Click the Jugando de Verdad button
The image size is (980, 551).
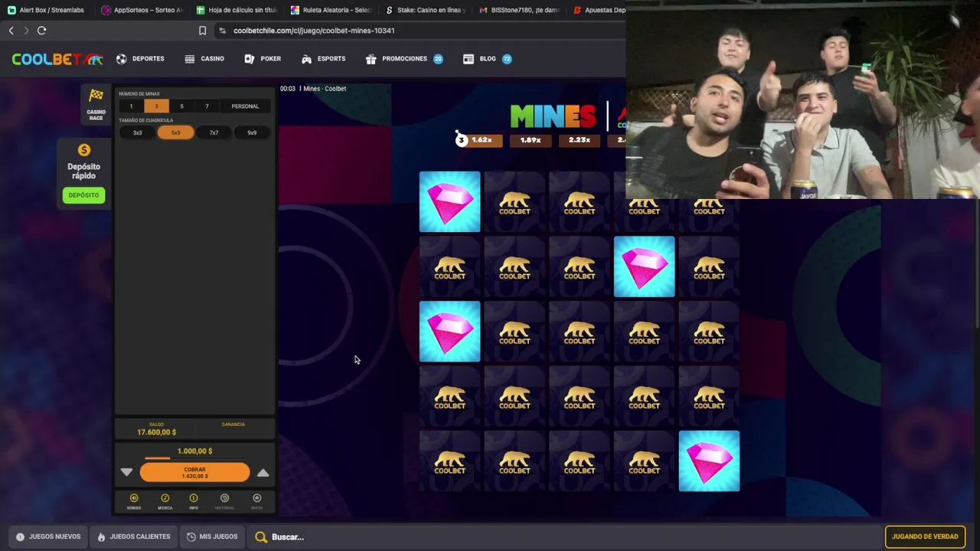(x=925, y=536)
